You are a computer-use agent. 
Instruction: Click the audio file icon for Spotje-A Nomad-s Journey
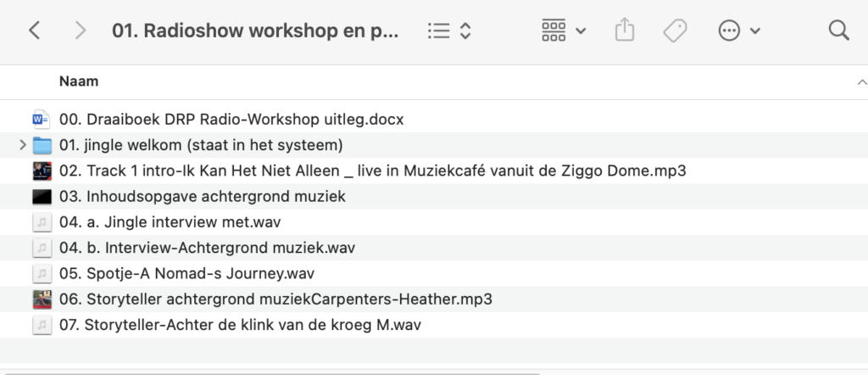pyautogui.click(x=41, y=274)
